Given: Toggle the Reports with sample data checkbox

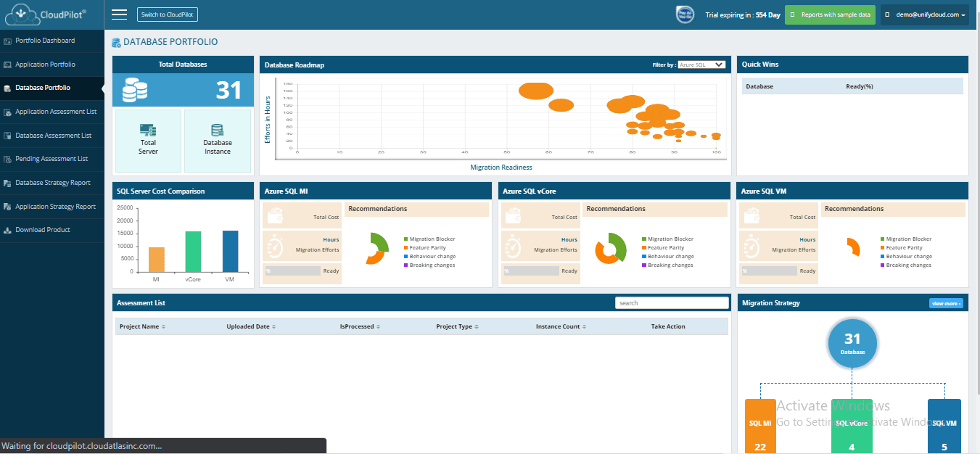Looking at the screenshot, I should 793,15.
